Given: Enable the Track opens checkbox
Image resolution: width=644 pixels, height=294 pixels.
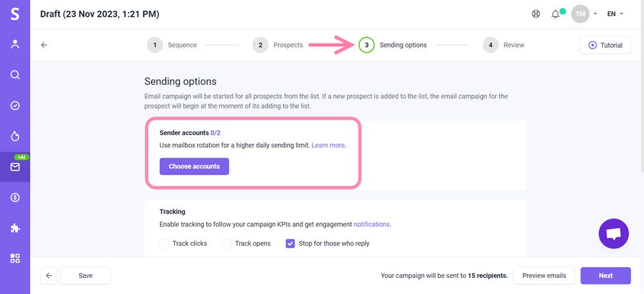Looking at the screenshot, I should (226, 244).
